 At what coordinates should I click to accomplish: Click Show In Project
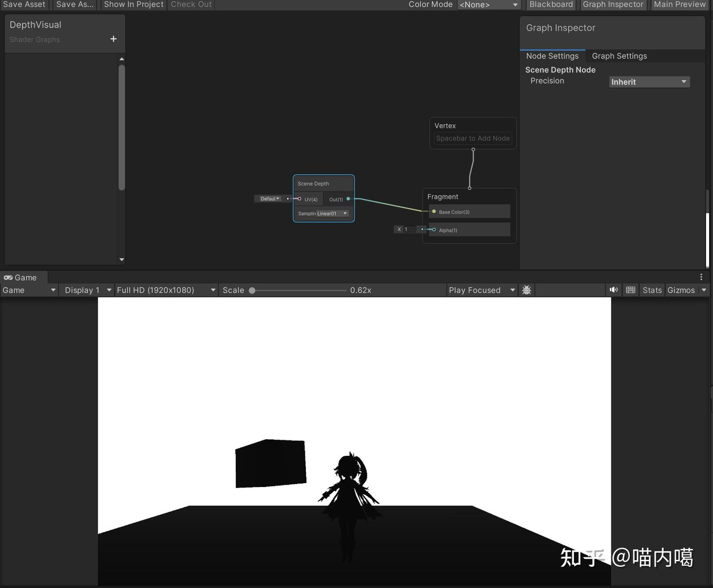tap(133, 4)
